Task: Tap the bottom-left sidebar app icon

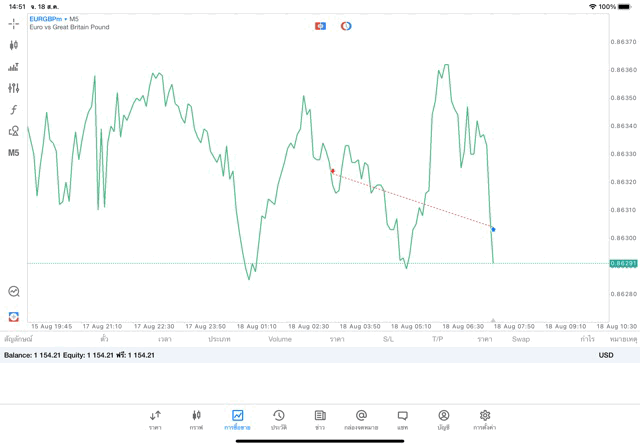Action: (14, 317)
